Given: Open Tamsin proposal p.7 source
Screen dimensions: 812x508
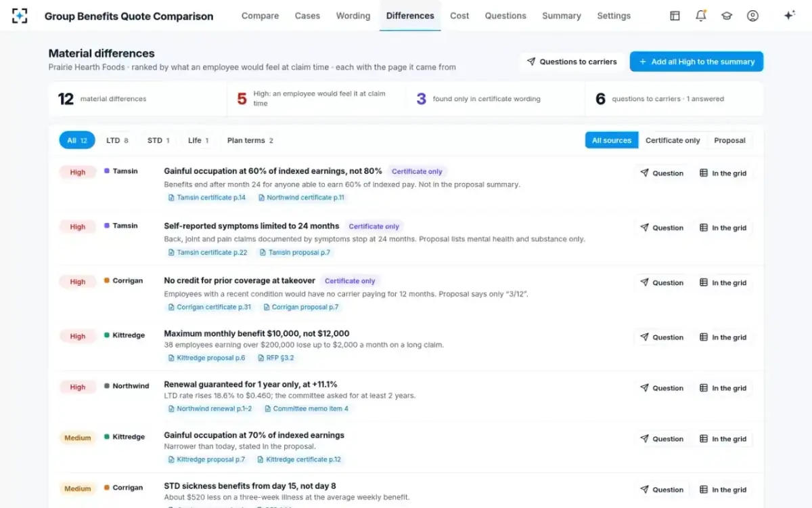Looking at the screenshot, I should pyautogui.click(x=294, y=253).
